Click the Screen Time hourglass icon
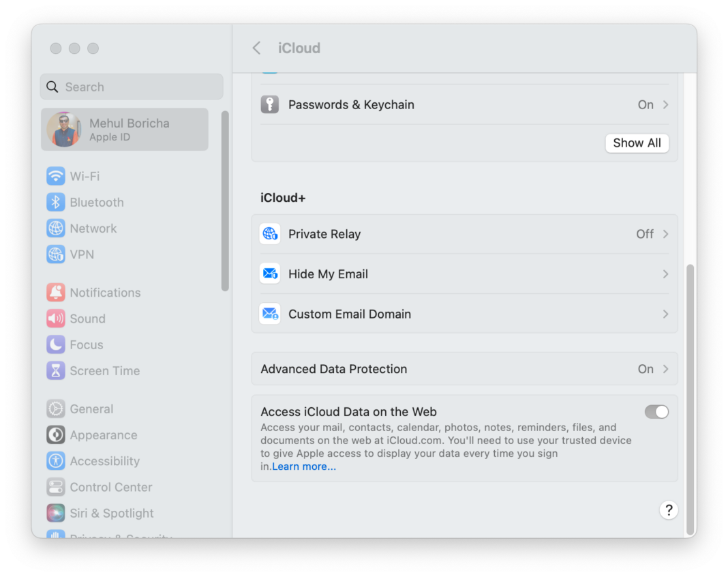728x577 pixels. tap(56, 370)
